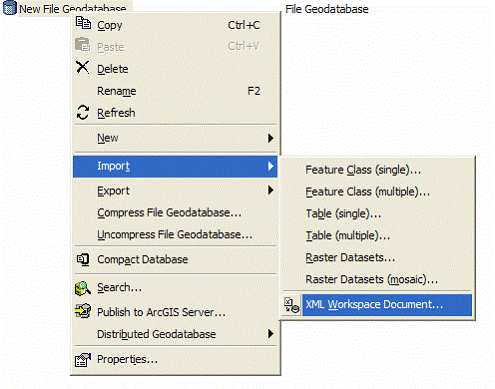Click the Search magnifier icon
This screenshot has height=389, width=495.
[x=83, y=288]
